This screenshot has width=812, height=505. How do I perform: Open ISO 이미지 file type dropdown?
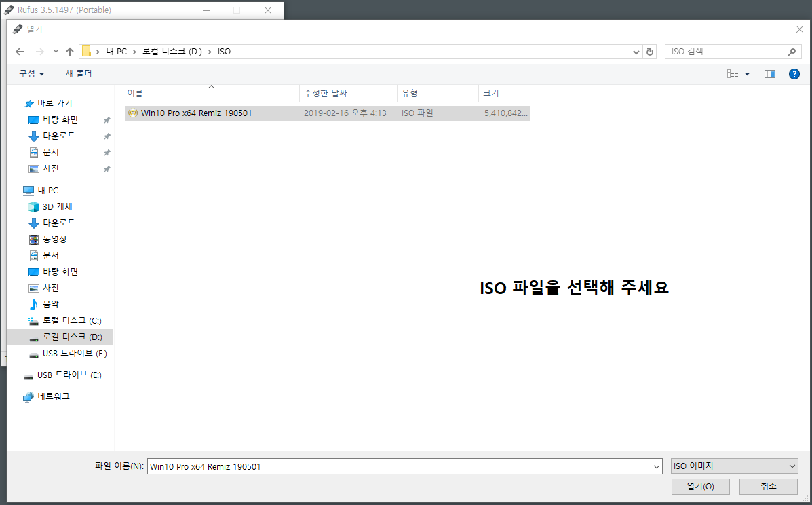(x=734, y=466)
